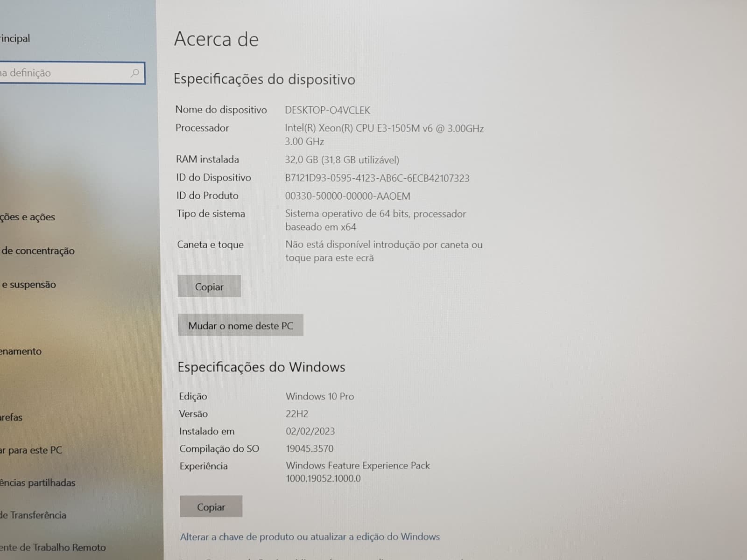Click 'Mudar o nome deste PC' button
Image resolution: width=747 pixels, height=560 pixels.
(240, 325)
